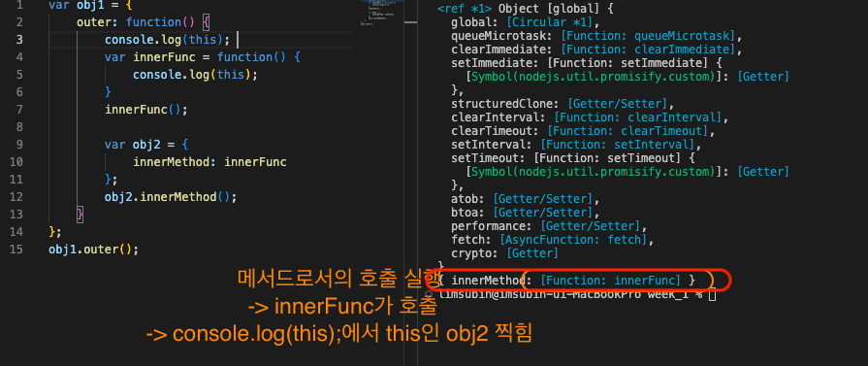Click the 'clearTimeout' terminal output line

click(582, 131)
